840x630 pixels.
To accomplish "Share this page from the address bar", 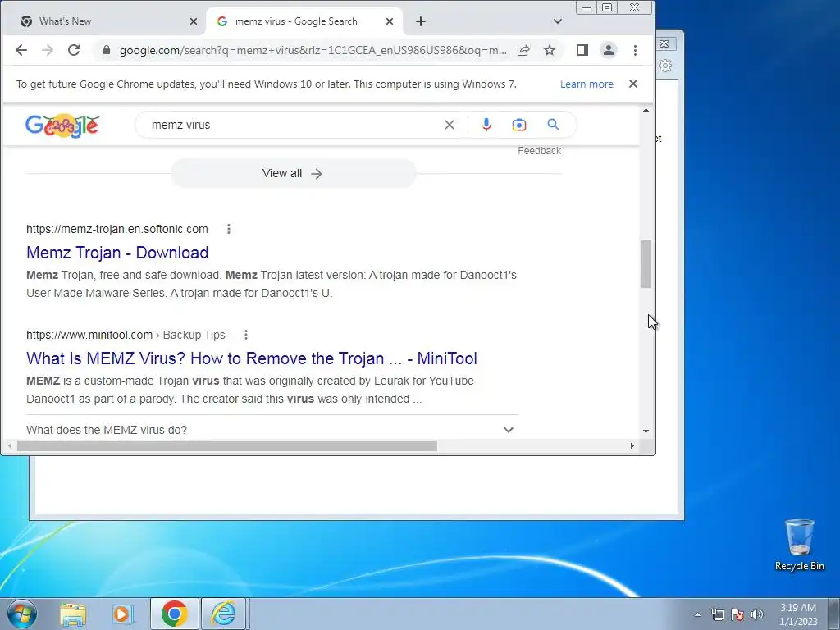I will [523, 50].
